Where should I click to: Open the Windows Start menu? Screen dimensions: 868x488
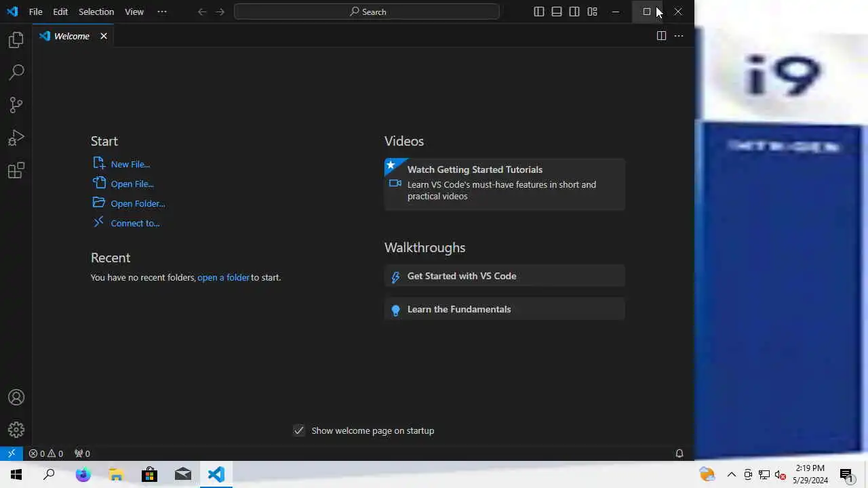pos(16,474)
